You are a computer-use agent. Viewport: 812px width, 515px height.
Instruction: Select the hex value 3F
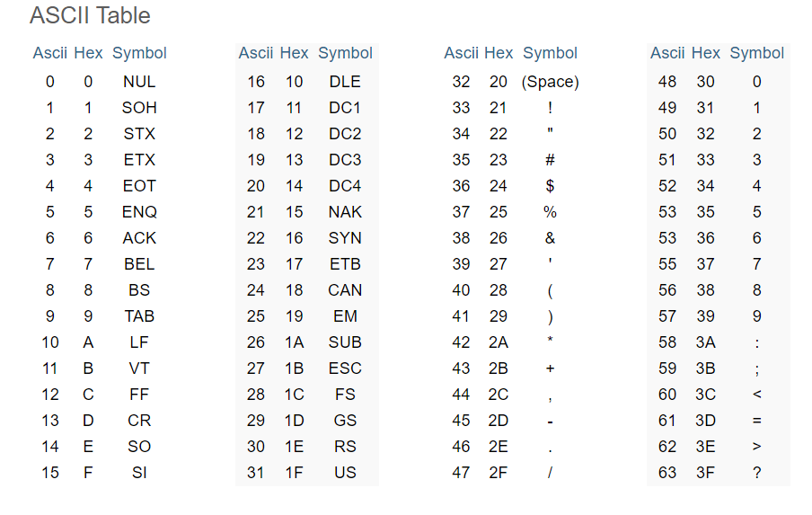[x=705, y=473]
